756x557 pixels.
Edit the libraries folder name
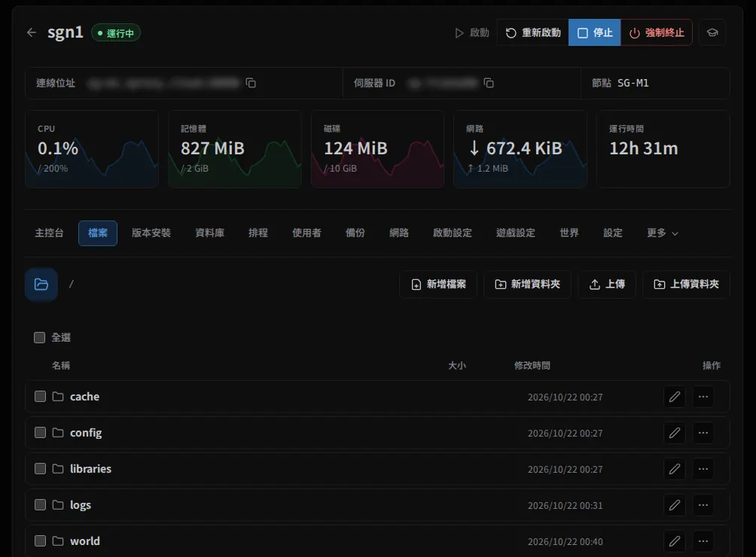click(x=675, y=469)
